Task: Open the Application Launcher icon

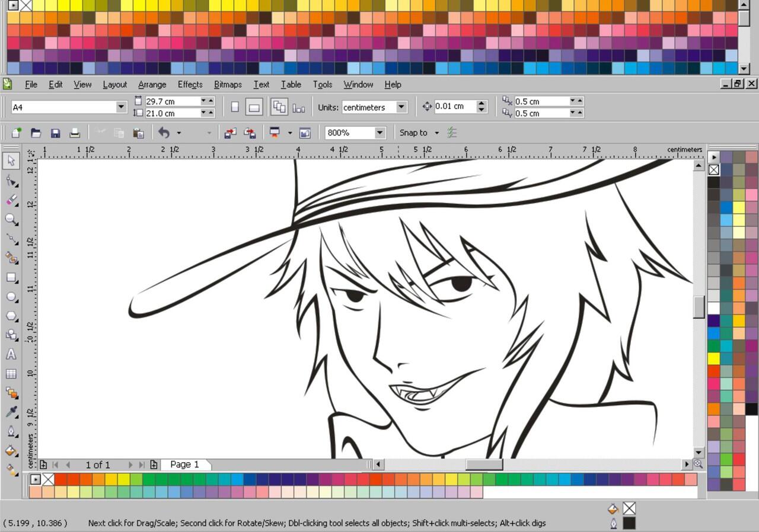Action: 275,133
